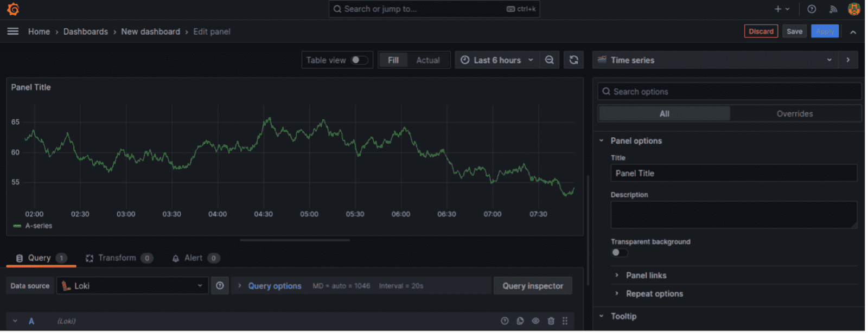Viewport: 868px width, 333px height.
Task: Click query A drag handle icon
Action: [565, 321]
